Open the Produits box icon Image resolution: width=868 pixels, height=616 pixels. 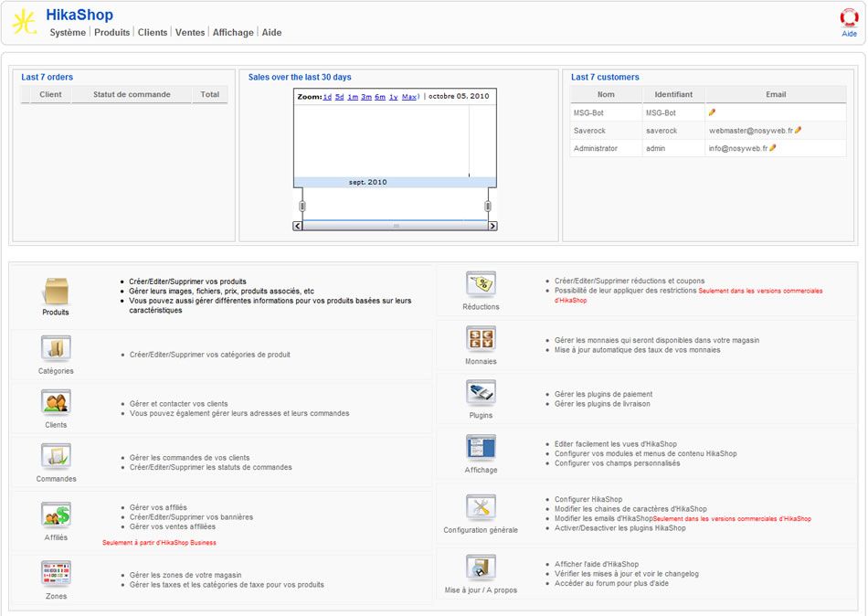(x=56, y=292)
